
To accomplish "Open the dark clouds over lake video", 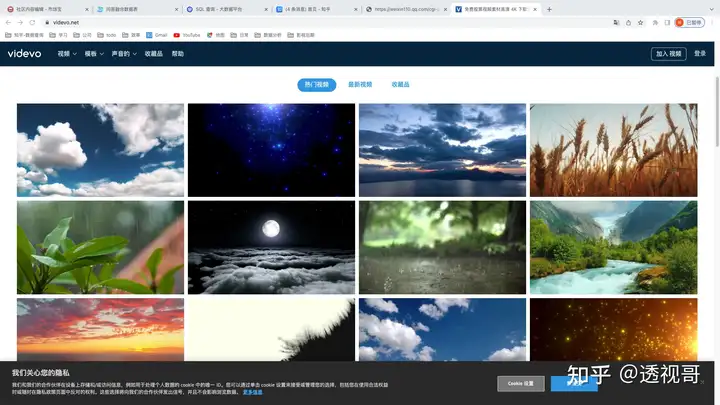I will [x=442, y=150].
